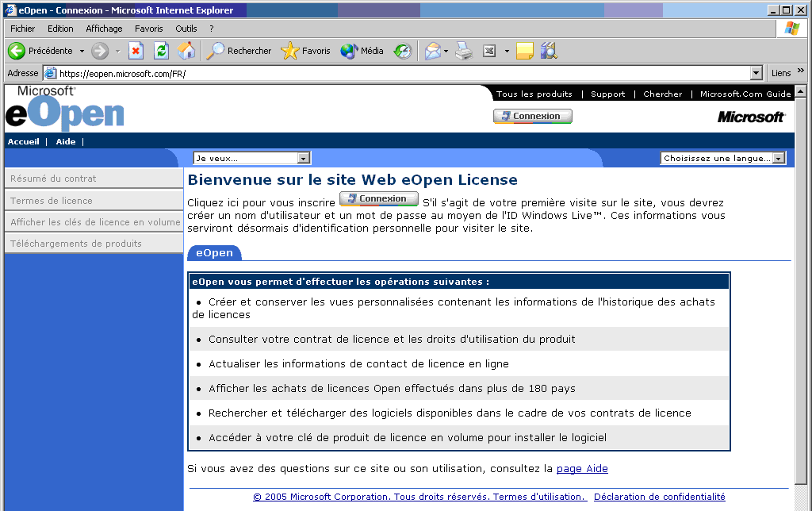Go to the Home page icon

(x=186, y=51)
